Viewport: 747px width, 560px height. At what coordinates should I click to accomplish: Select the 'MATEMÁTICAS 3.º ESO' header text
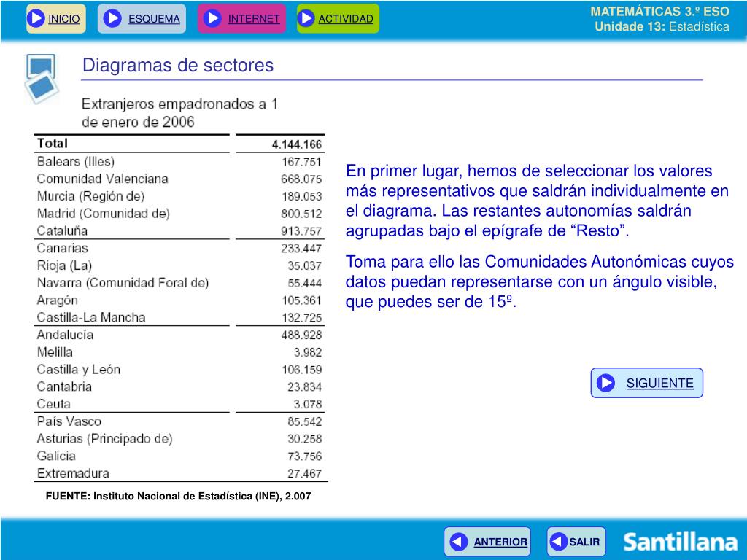point(659,12)
